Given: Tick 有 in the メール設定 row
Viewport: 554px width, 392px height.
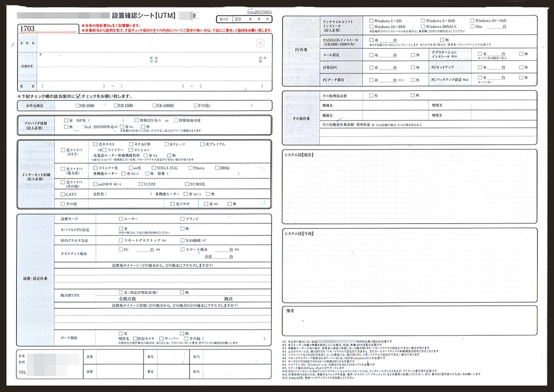Looking at the screenshot, I should (371, 55).
